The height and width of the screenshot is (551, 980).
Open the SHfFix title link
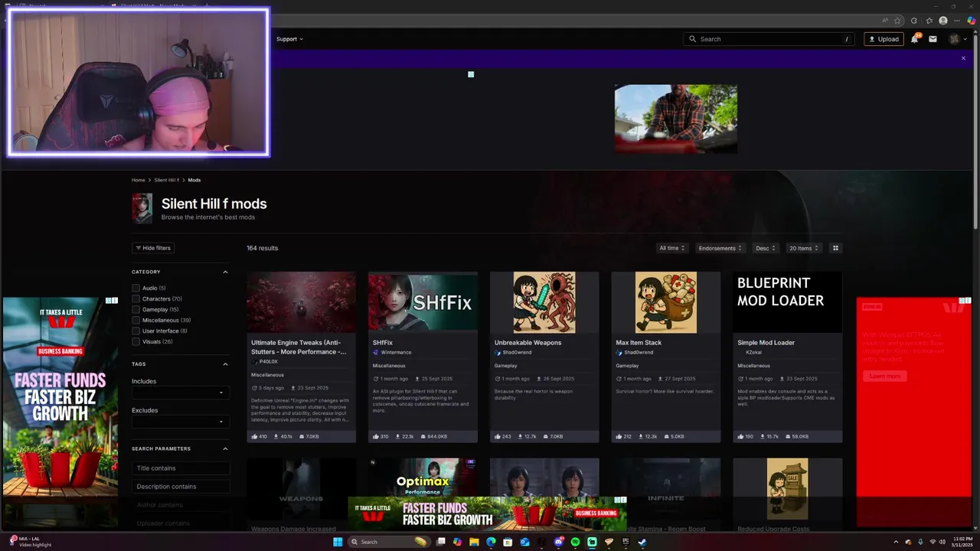(x=383, y=343)
